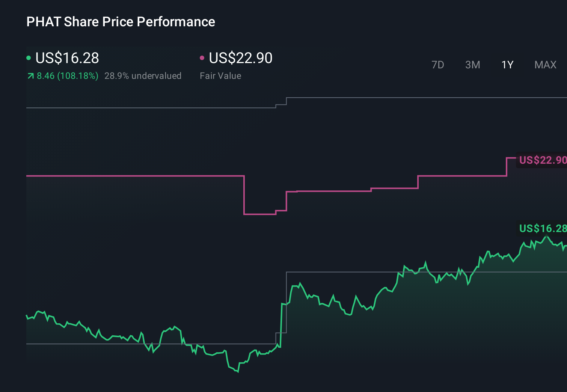The height and width of the screenshot is (392, 567).
Task: Expand the 1Y chart period
Action: pos(507,65)
